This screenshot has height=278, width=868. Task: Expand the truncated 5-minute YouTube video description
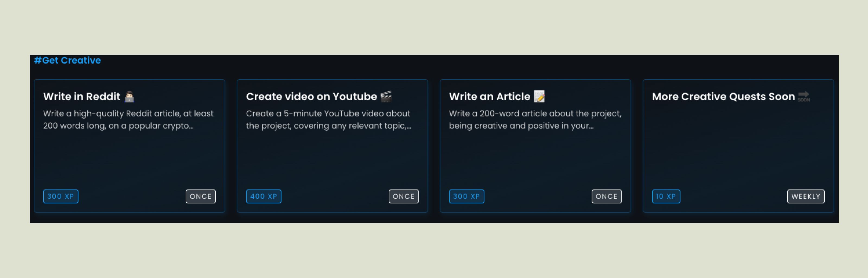[328, 119]
